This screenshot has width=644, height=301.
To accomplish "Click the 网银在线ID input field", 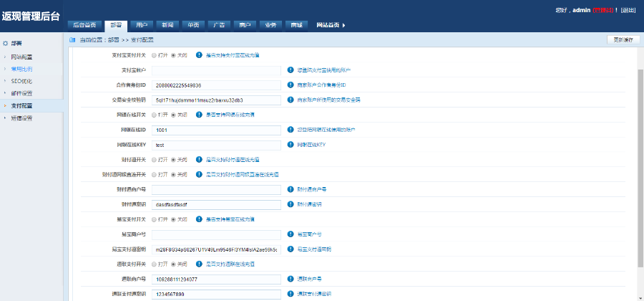I will tap(216, 130).
